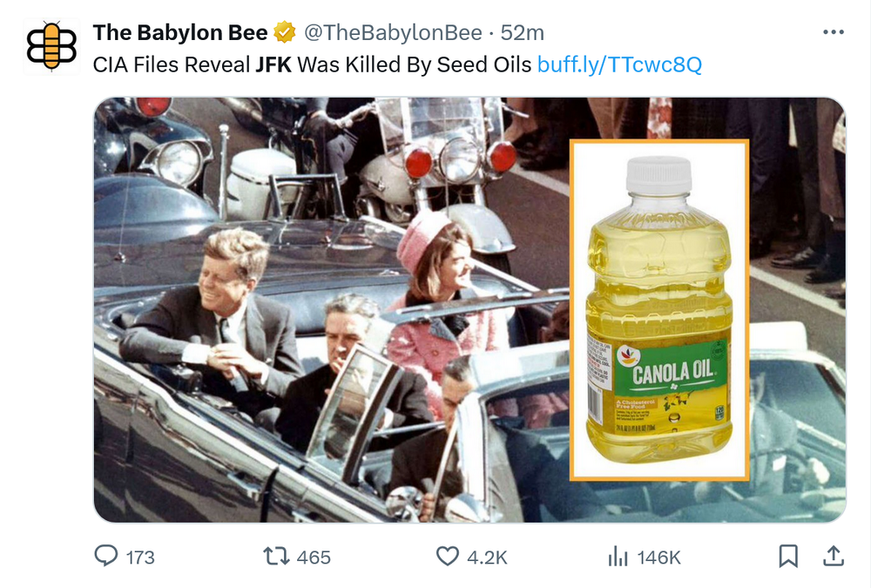Open the 52m timestamp permalink
The width and height of the screenshot is (871, 588).
point(523,33)
